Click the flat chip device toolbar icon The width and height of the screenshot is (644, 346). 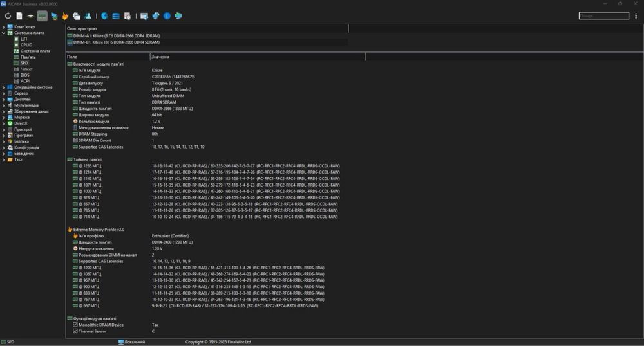point(30,16)
